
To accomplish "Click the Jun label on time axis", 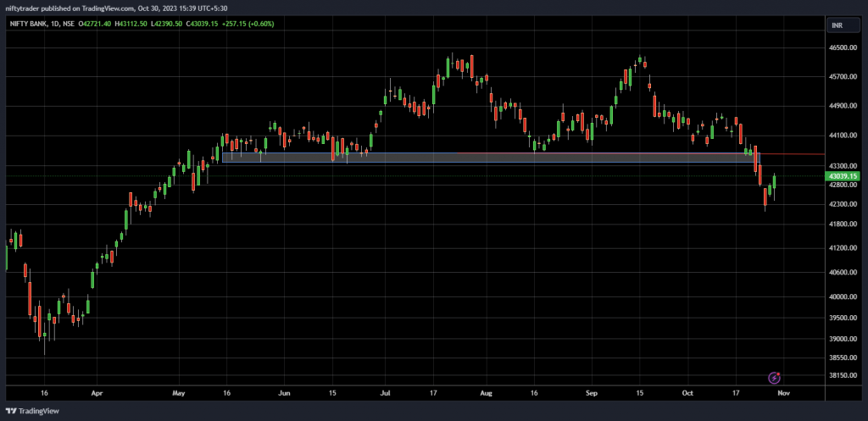I will tap(283, 393).
